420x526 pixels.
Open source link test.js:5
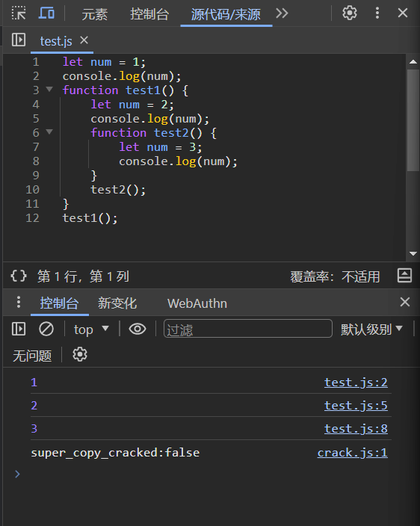356,406
